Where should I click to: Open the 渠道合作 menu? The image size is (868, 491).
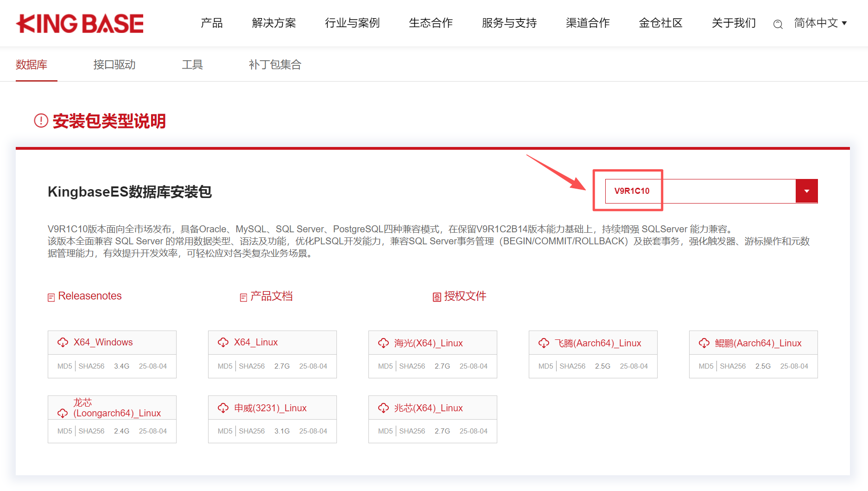click(588, 23)
